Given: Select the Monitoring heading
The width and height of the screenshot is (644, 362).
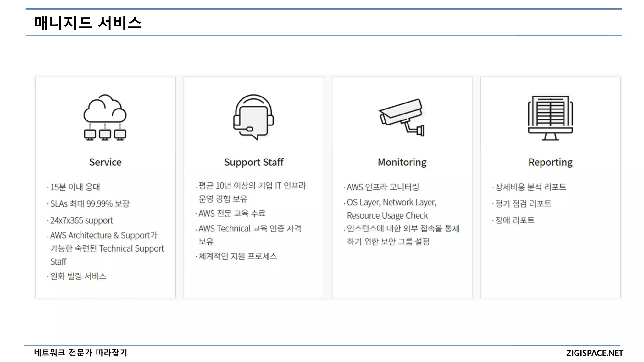Looking at the screenshot, I should click(x=402, y=162).
